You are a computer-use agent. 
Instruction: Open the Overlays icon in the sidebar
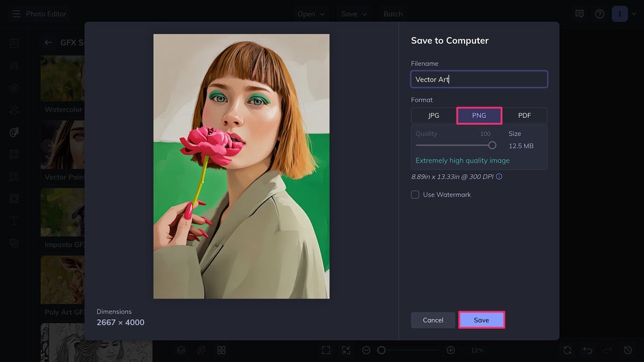(x=14, y=199)
